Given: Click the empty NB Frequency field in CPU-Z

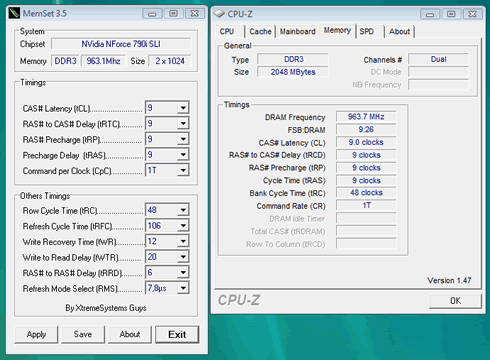Looking at the screenshot, I should tap(438, 85).
